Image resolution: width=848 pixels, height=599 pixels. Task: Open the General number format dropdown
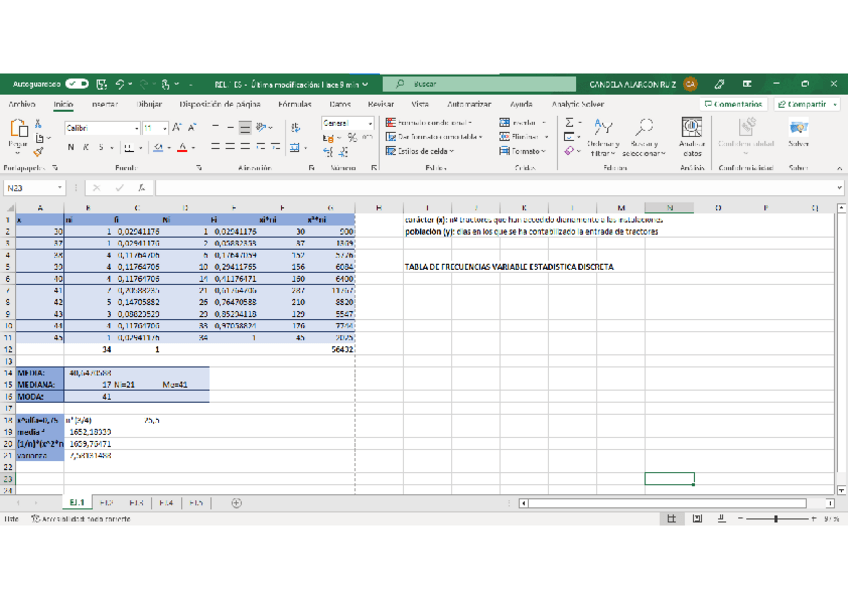pos(370,123)
